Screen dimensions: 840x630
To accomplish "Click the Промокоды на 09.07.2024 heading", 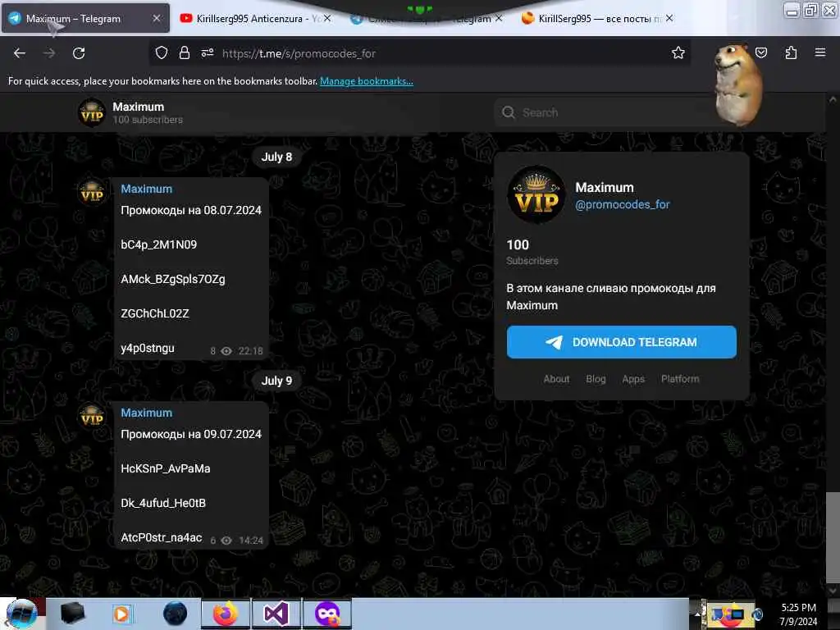I will point(190,435).
